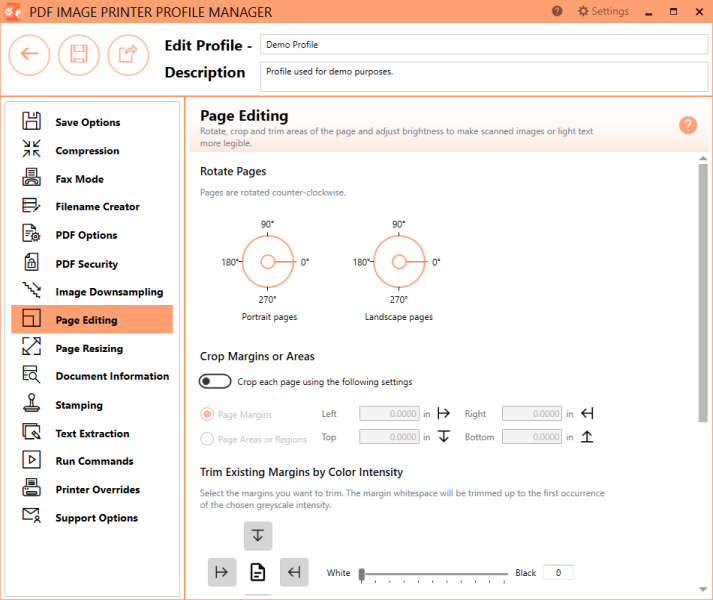Click the top margin arrow icon

pyautogui.click(x=444, y=436)
